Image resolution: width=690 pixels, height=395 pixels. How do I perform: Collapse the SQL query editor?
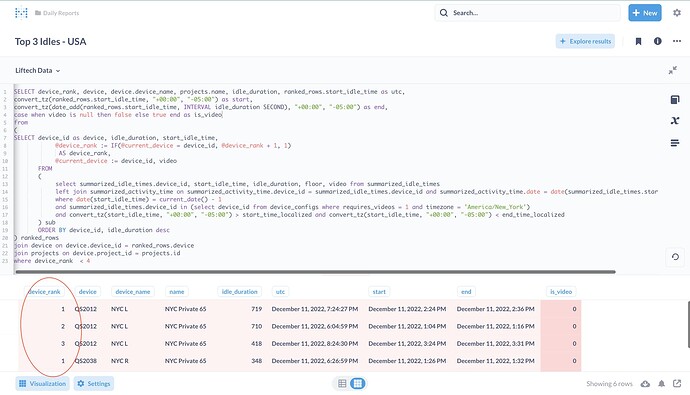(673, 70)
